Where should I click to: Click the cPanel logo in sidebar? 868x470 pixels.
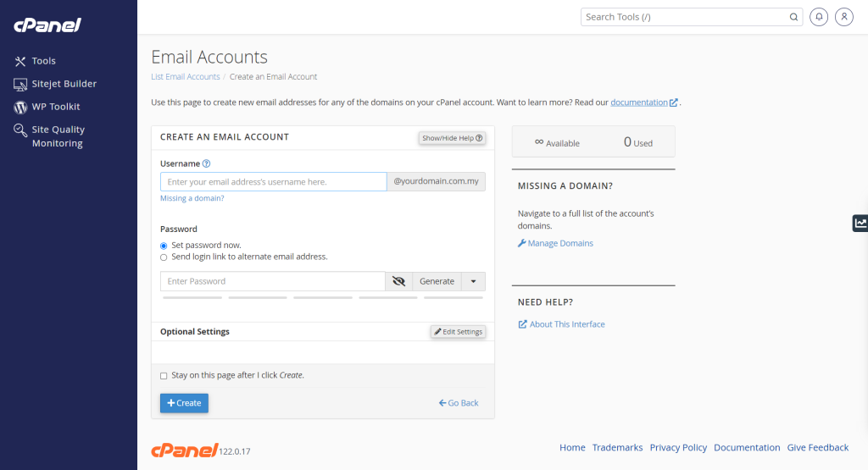pyautogui.click(x=47, y=25)
